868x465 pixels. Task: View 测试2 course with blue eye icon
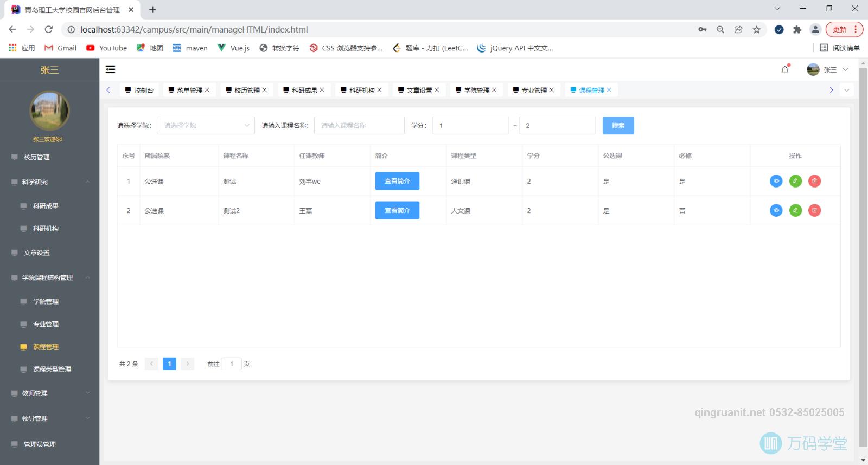[x=776, y=210]
